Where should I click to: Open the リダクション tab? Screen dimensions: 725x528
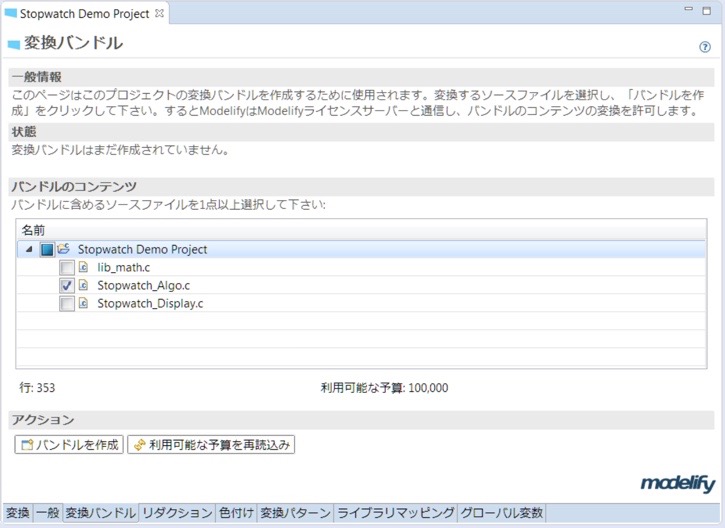pos(177,513)
